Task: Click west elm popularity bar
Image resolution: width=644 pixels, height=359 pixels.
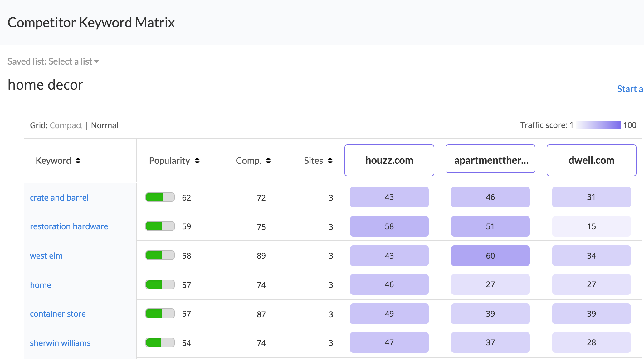Action: tap(160, 255)
